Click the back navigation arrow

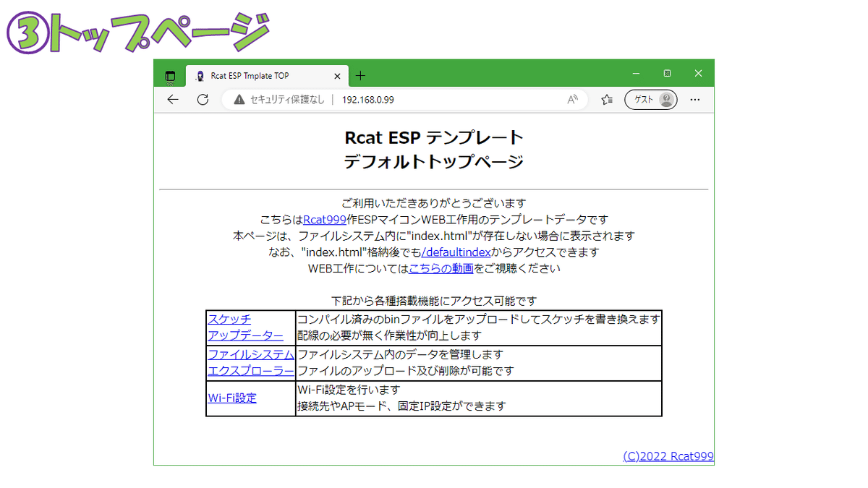click(172, 100)
